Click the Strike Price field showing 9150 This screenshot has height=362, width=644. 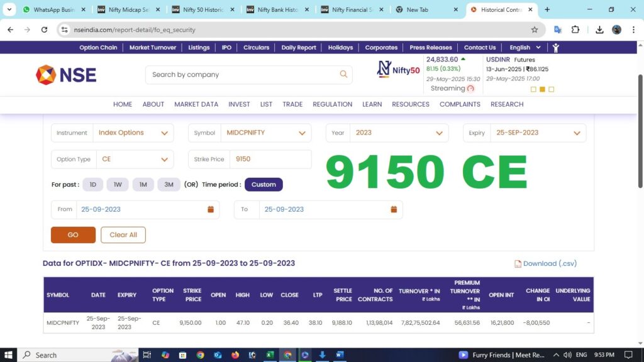click(270, 160)
